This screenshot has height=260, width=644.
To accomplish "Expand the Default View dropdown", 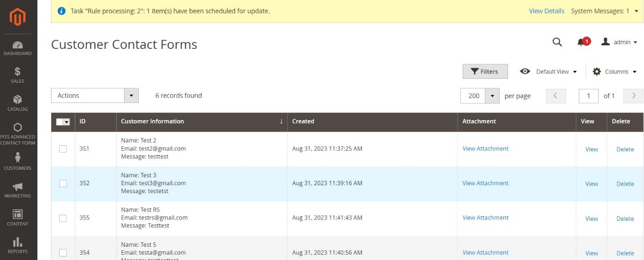I will coord(548,72).
